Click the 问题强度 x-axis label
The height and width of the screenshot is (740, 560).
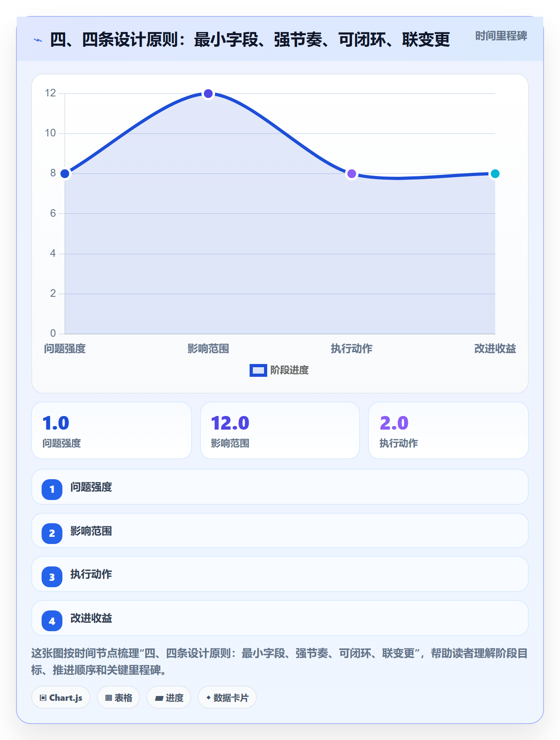[x=65, y=349]
